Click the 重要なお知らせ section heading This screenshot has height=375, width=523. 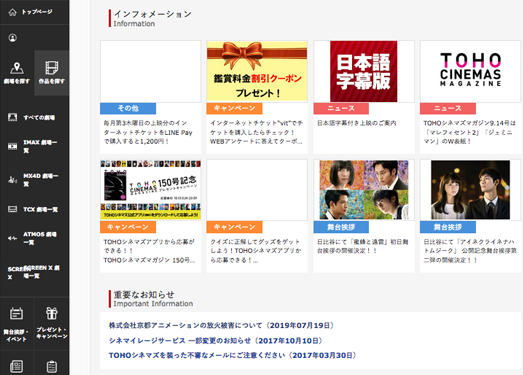point(144,295)
